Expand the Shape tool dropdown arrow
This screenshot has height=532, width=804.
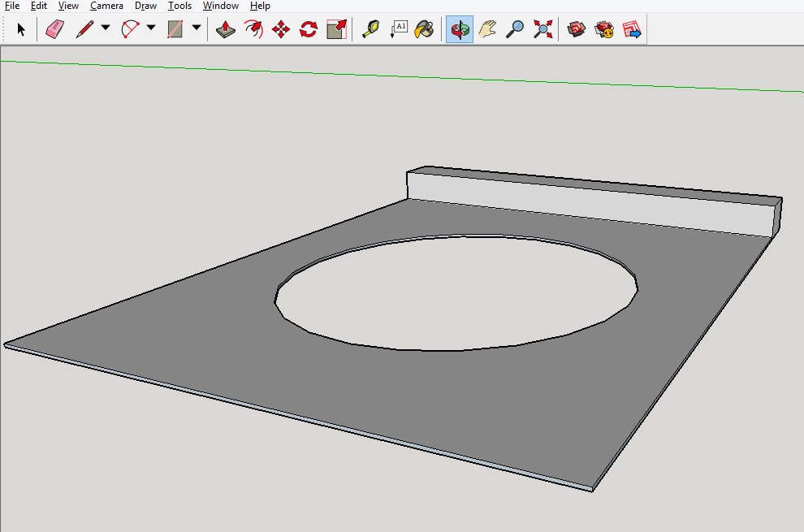pos(197,28)
